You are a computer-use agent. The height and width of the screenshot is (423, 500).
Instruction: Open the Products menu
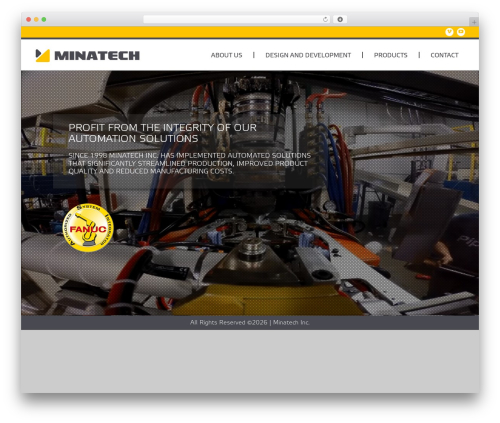tap(391, 55)
